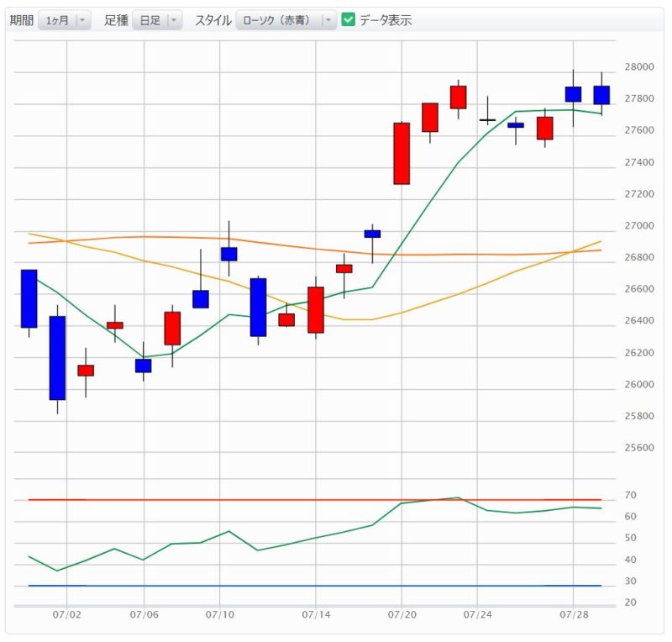This screenshot has height=642, width=672.
Task: Click the 期間 label
Action: tap(22, 20)
